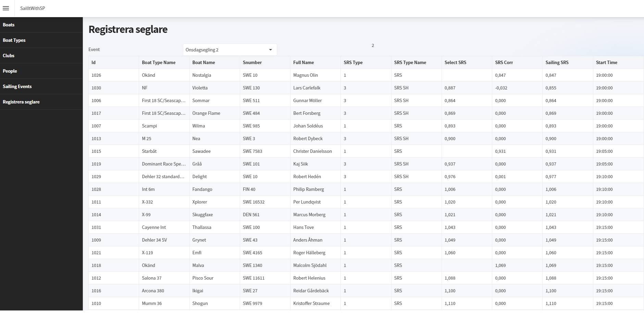This screenshot has height=318, width=644.
Task: Click the M 25 boat type cell
Action: click(164, 138)
